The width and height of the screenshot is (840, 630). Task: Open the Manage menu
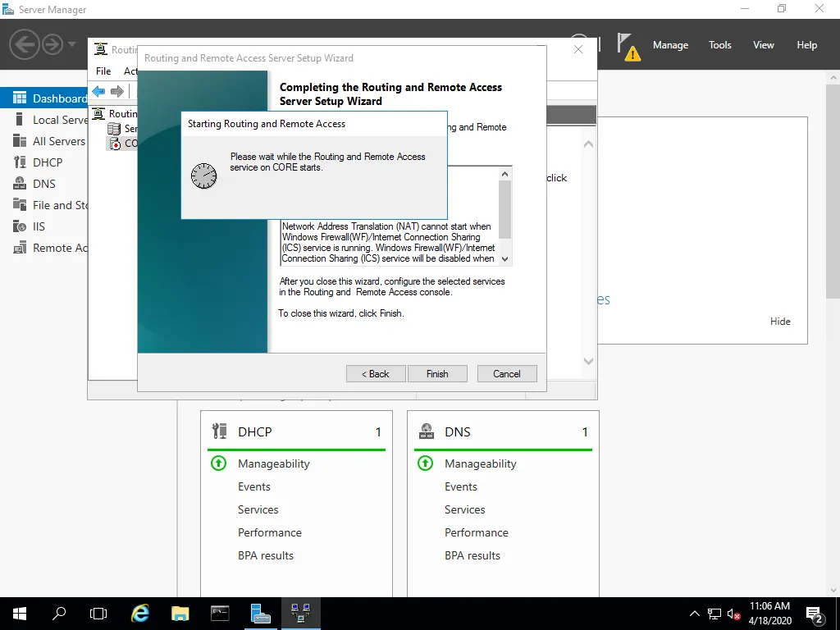(x=670, y=45)
